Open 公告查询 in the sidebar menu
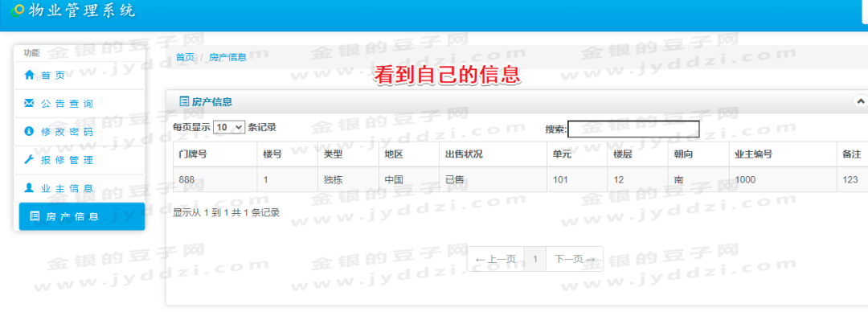 pyautogui.click(x=79, y=104)
